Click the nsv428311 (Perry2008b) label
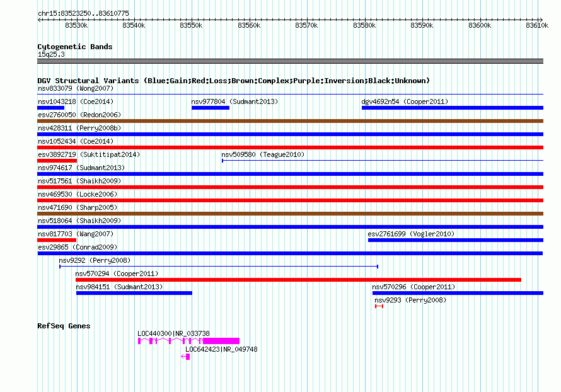The image size is (561, 392). tap(79, 128)
